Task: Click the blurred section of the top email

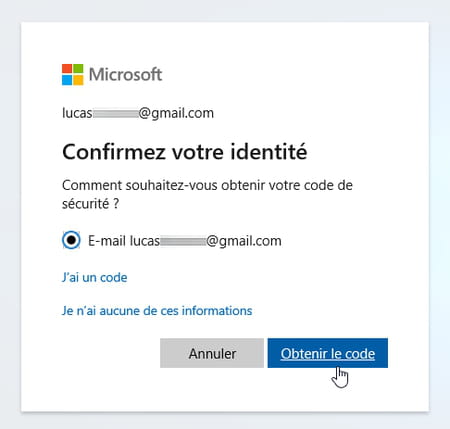Action: point(115,113)
